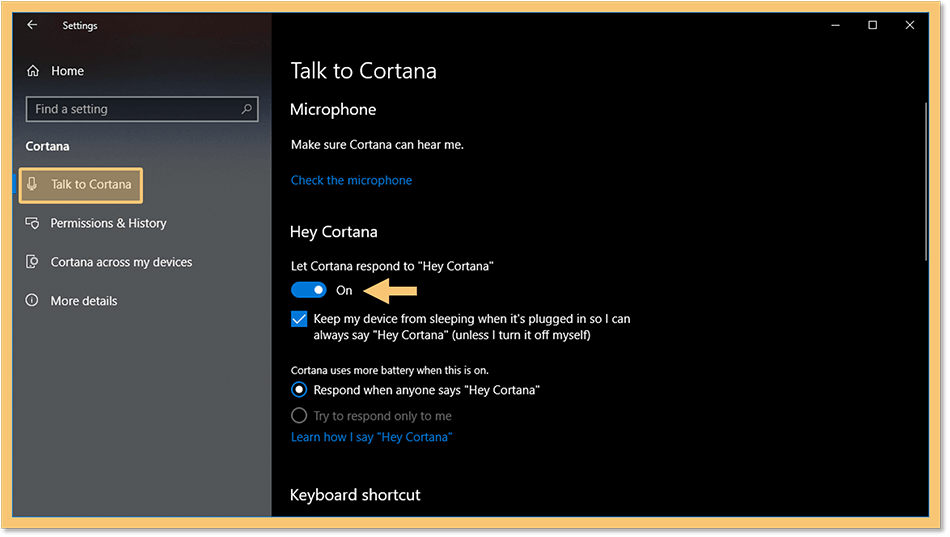Toggle off the Hey Cortana switch

[x=308, y=290]
